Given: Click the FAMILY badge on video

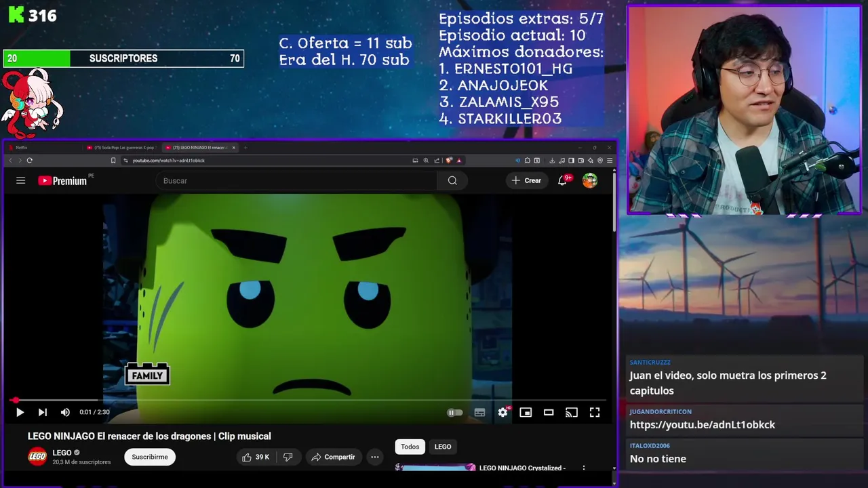Looking at the screenshot, I should 147,374.
